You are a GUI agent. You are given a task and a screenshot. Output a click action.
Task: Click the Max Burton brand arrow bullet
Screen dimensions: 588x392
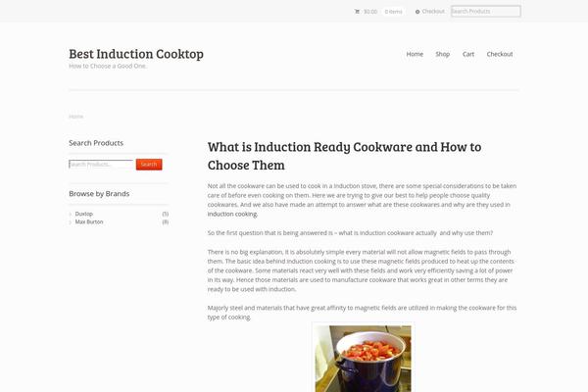click(x=71, y=222)
